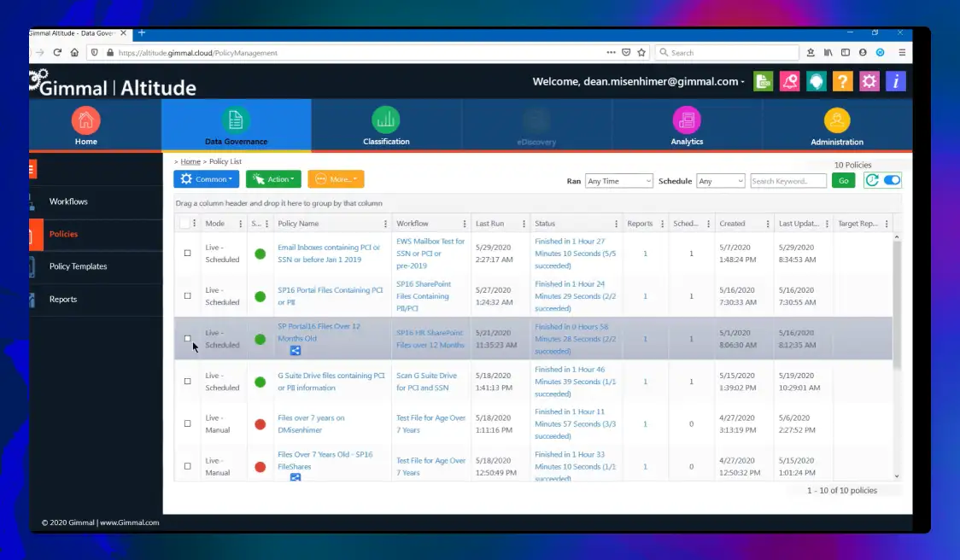
Task: Bookmark this page with the star icon
Action: pos(641,53)
